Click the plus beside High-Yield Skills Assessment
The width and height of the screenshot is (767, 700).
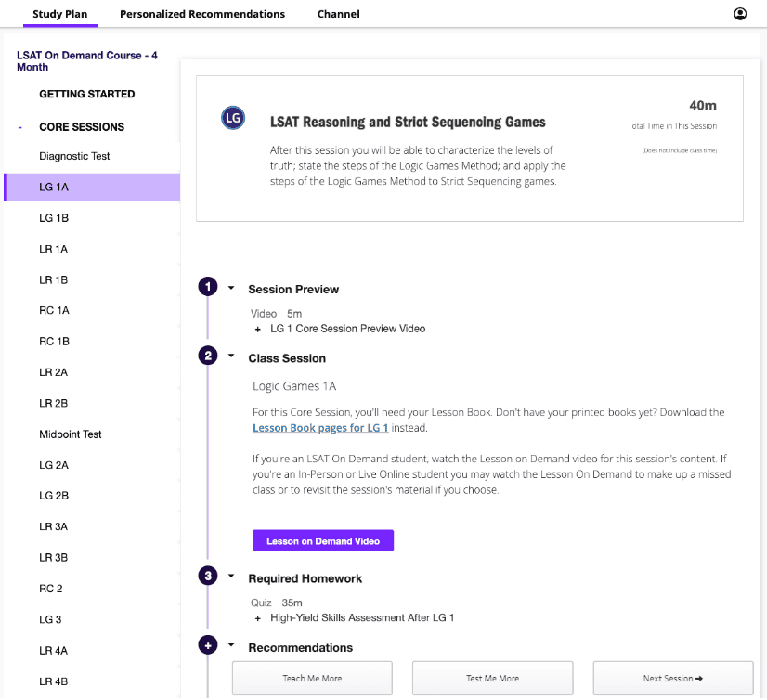click(x=257, y=618)
